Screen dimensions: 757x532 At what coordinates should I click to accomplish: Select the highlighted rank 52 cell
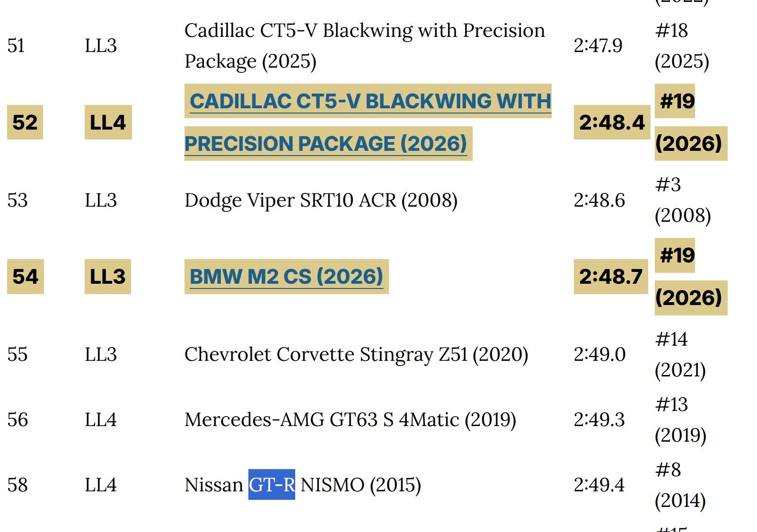pos(25,122)
